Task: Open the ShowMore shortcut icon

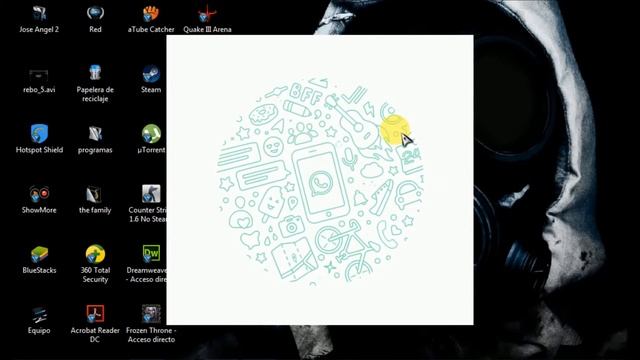Action: pyautogui.click(x=39, y=194)
